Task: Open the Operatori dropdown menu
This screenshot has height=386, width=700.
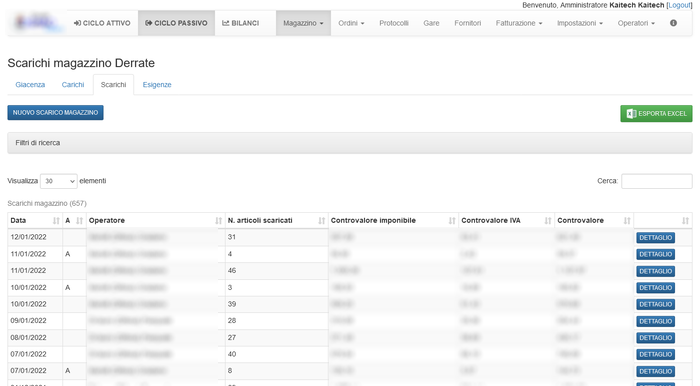Action: click(636, 23)
